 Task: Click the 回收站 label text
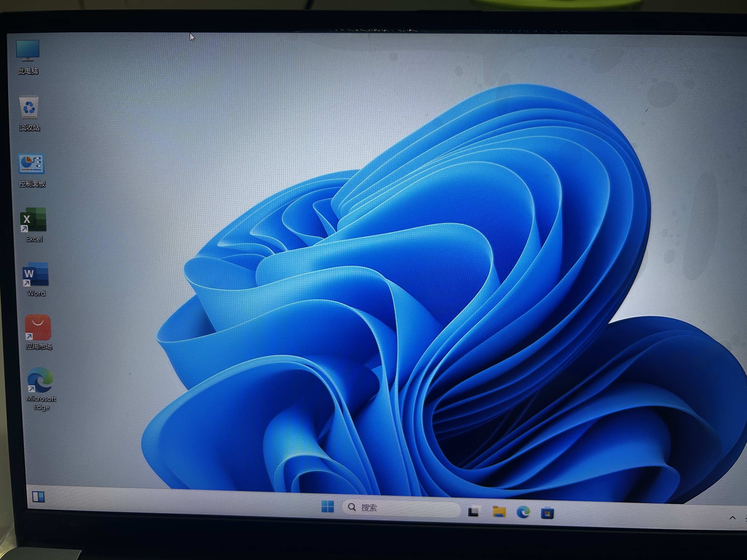point(30,128)
